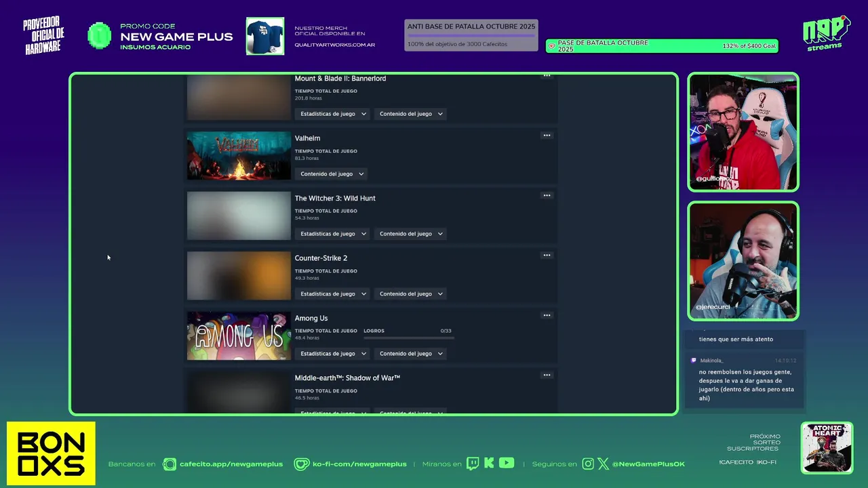The width and height of the screenshot is (868, 488).
Task: Click the blurred Counter-Strike 2 thumbnail
Action: pyautogui.click(x=239, y=276)
